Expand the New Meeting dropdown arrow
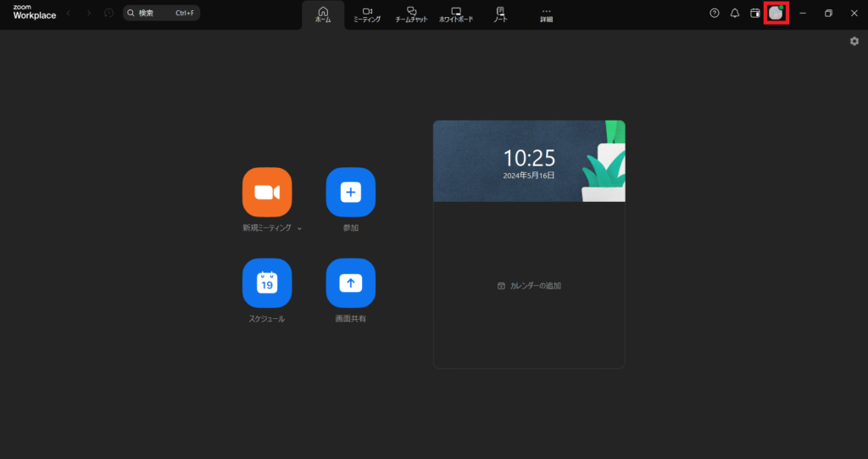Viewport: 868px width, 459px height. (299, 229)
